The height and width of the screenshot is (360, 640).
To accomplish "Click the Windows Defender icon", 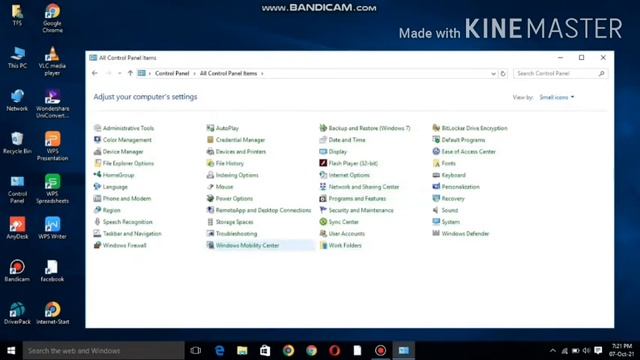I will point(436,234).
